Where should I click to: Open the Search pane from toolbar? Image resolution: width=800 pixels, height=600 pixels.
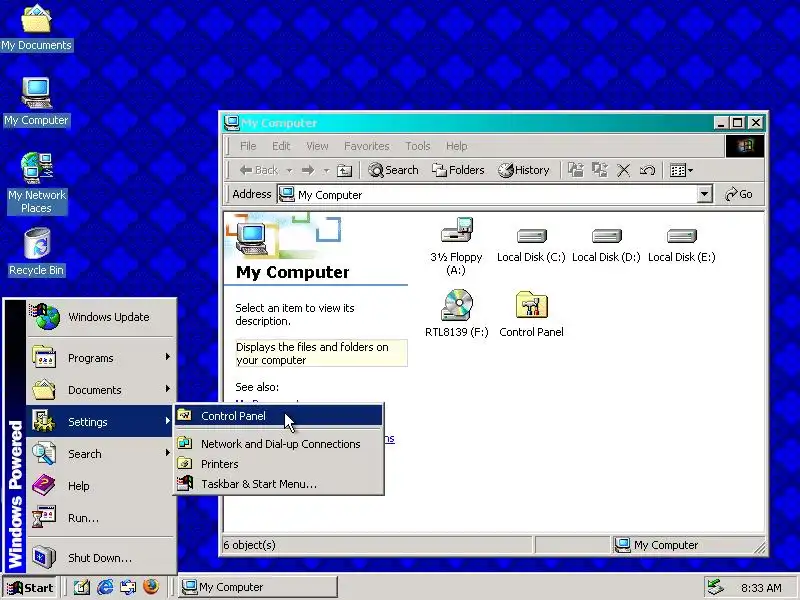(393, 170)
